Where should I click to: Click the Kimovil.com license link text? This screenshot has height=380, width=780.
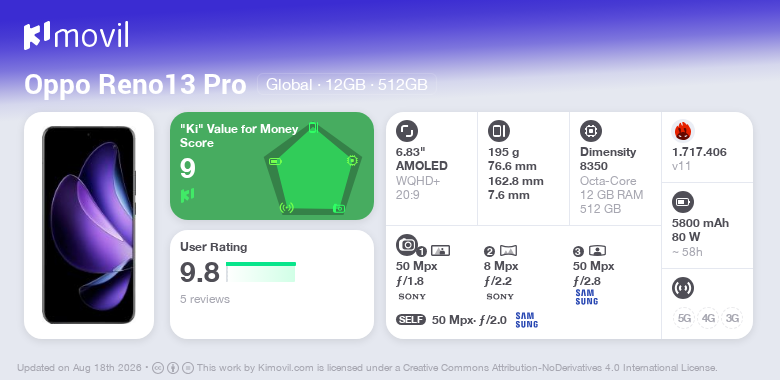(286, 368)
